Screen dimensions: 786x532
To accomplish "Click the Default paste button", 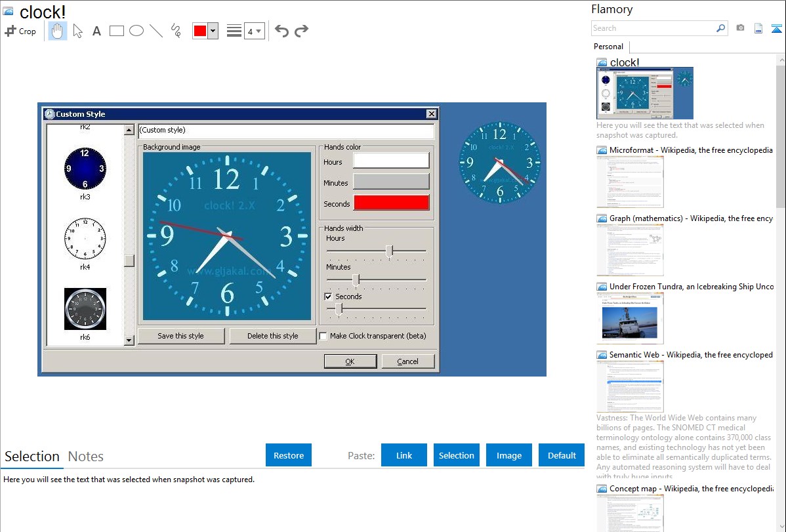I will point(562,455).
